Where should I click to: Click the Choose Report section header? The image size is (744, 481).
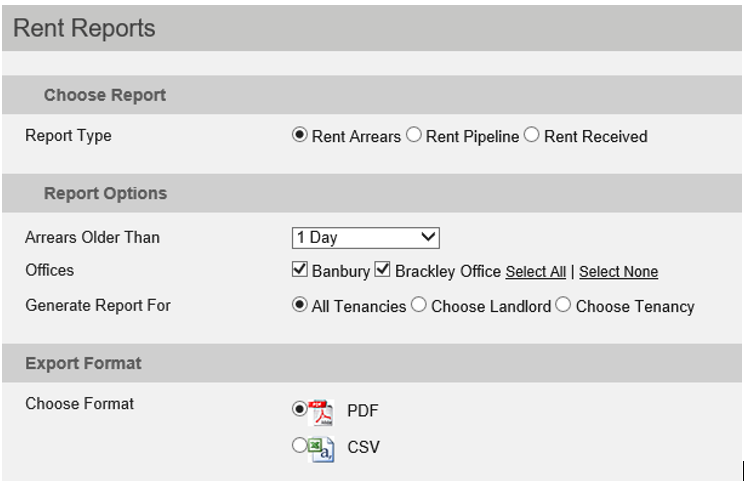[x=105, y=95]
